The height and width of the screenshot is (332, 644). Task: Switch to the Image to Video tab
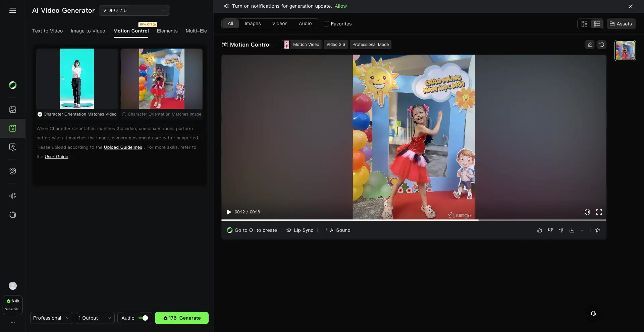[88, 31]
